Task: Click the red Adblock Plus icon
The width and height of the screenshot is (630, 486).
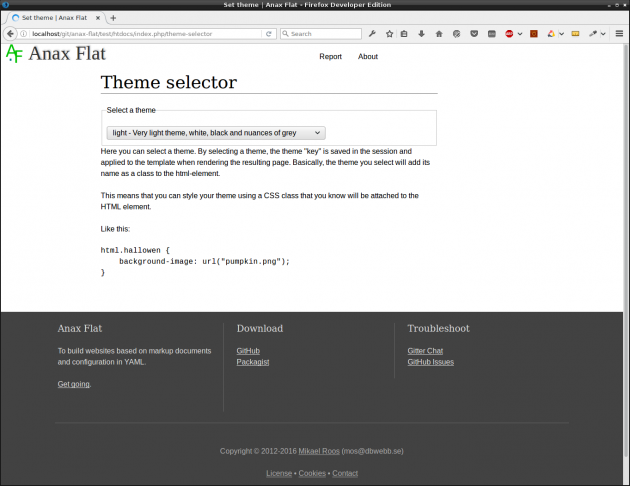Action: pyautogui.click(x=509, y=34)
